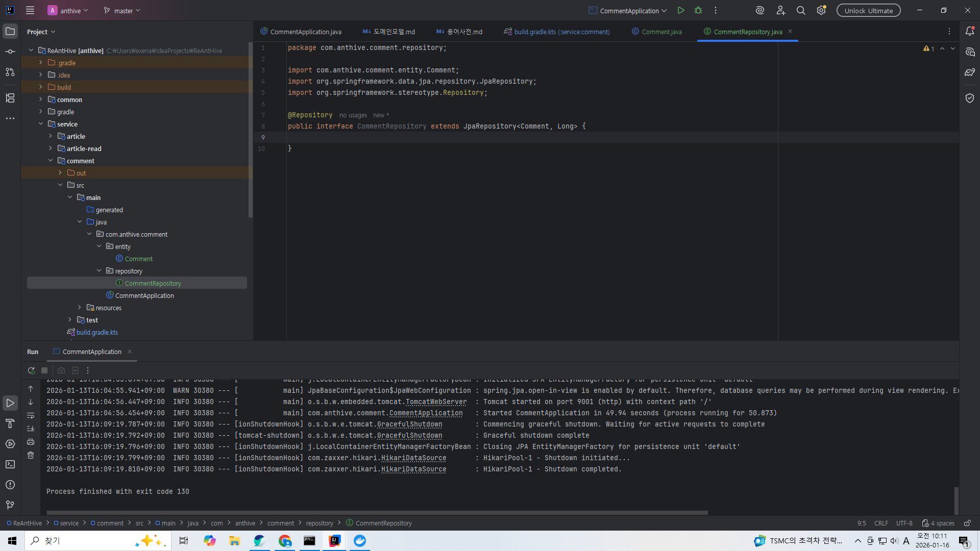
Task: Open the Terminal tool window from the left sidebar
Action: (x=10, y=464)
